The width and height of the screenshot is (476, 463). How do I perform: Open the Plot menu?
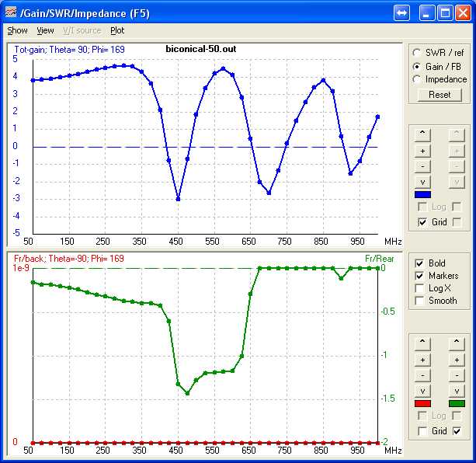[x=117, y=31]
